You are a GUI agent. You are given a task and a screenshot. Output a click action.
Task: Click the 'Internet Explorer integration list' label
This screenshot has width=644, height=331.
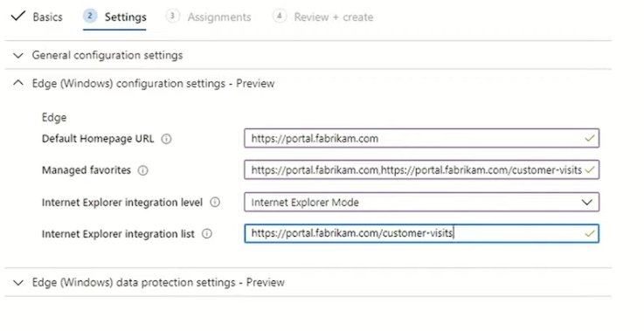(x=118, y=234)
